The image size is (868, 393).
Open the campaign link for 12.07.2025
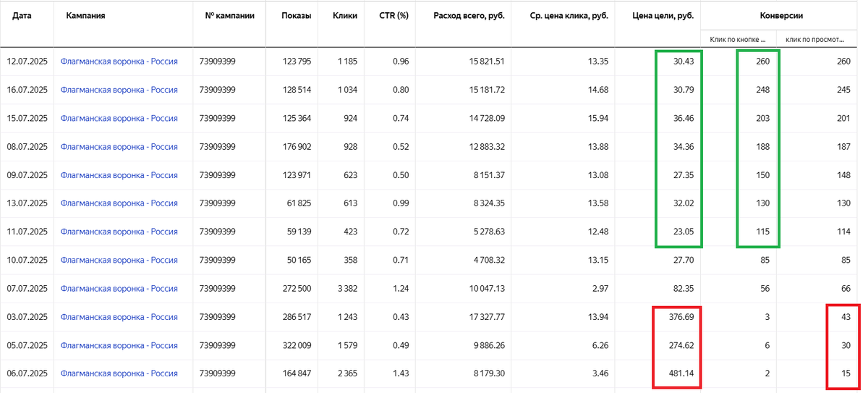(x=119, y=62)
